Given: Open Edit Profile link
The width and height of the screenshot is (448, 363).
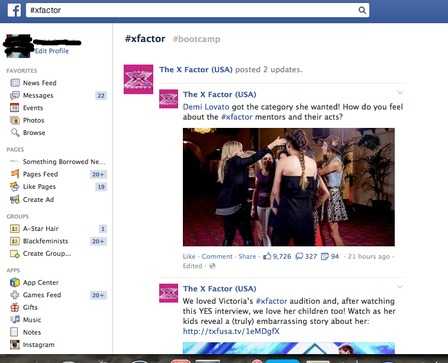Looking at the screenshot, I should [52, 51].
